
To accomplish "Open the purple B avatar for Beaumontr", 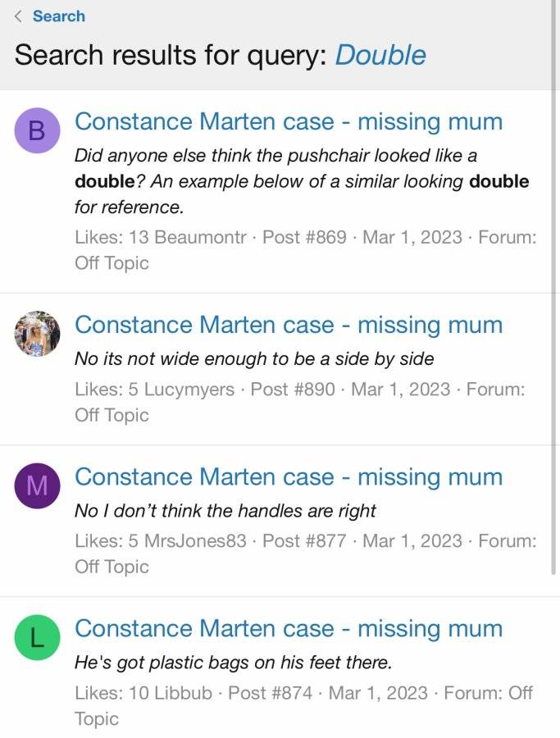I will pyautogui.click(x=37, y=131).
